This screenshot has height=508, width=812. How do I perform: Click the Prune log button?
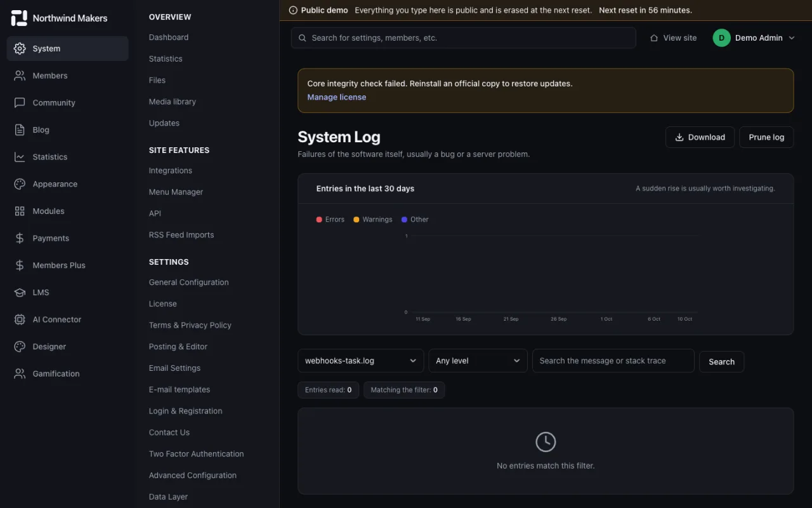pyautogui.click(x=766, y=137)
